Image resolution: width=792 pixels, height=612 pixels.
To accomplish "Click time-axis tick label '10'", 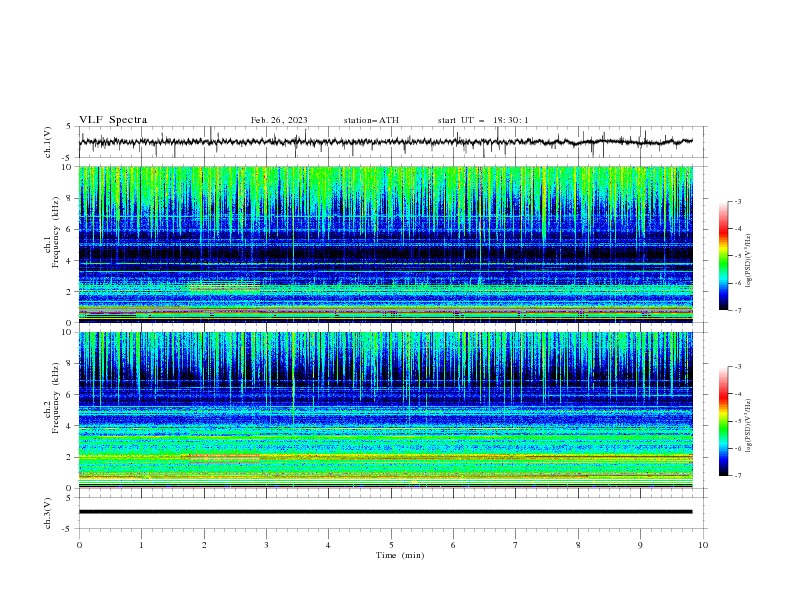I will (x=703, y=545).
